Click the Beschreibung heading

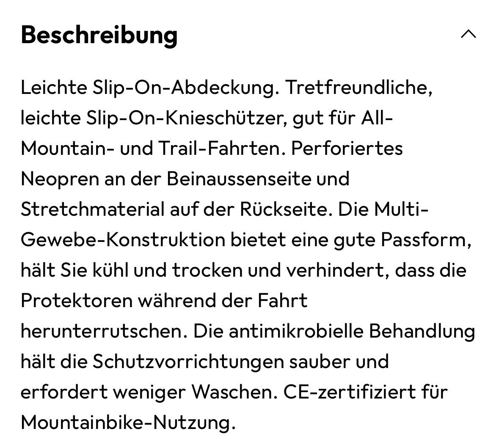point(99,35)
